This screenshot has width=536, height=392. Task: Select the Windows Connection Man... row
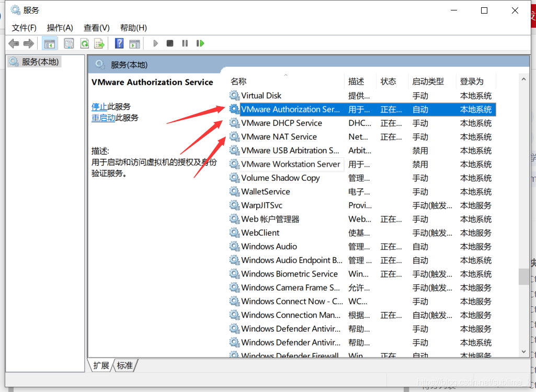click(362, 315)
